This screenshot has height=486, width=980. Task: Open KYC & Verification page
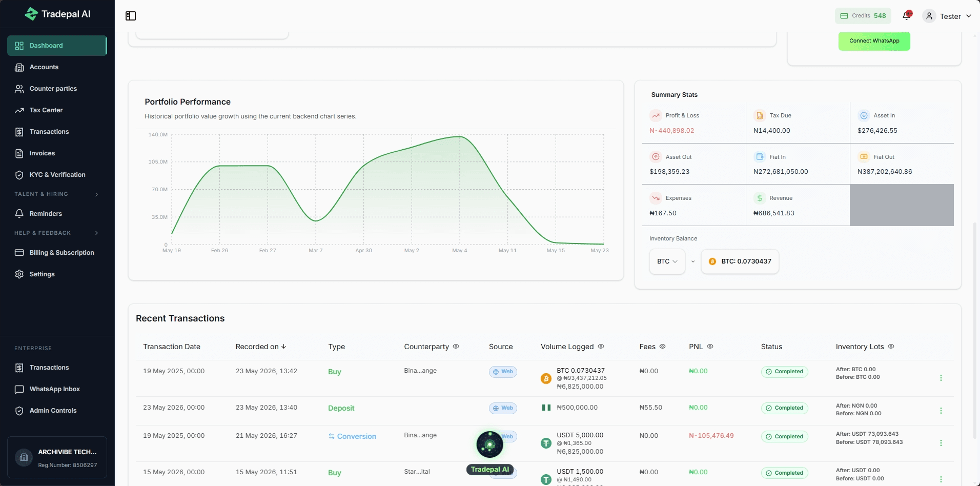tap(57, 175)
